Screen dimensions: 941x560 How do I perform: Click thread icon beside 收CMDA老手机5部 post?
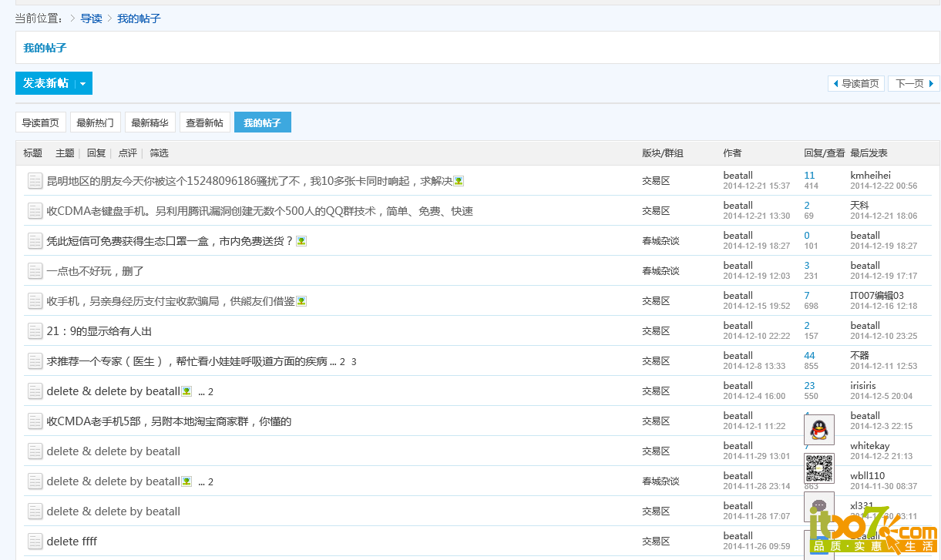click(35, 421)
